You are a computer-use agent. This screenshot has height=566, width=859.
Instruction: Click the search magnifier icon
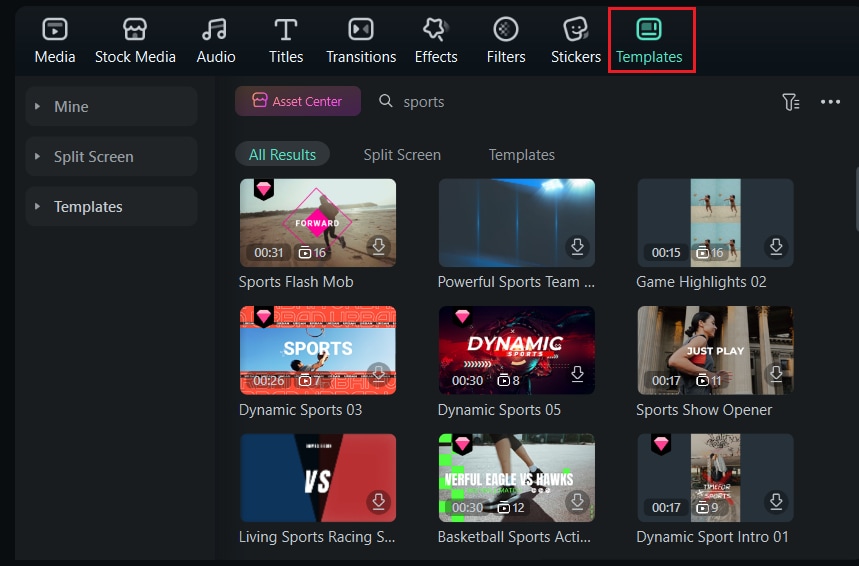click(386, 101)
